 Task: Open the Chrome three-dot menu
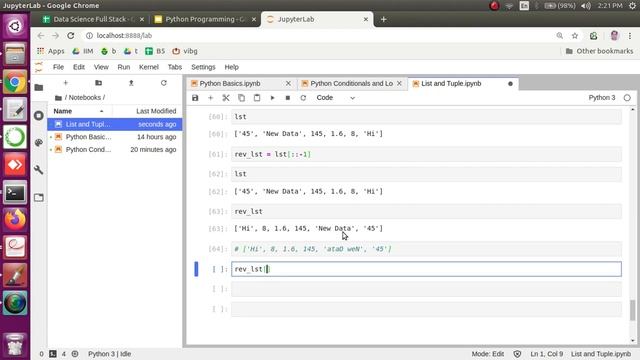click(630, 36)
